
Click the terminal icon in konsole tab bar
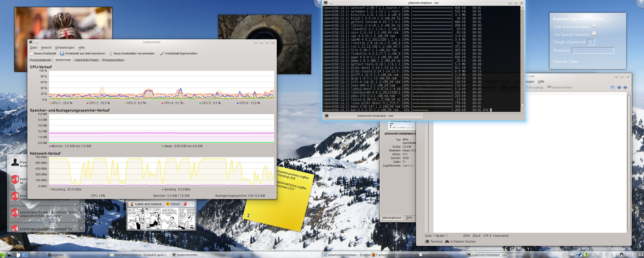(x=326, y=116)
